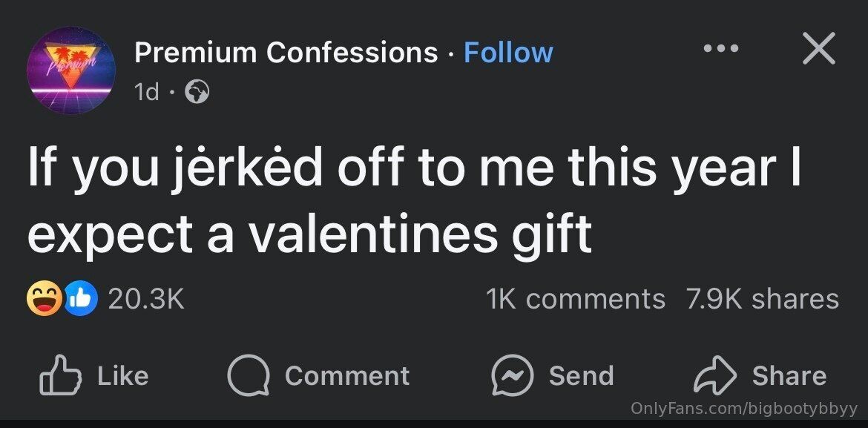Click the Messenger Send icon
Image resolution: width=868 pixels, height=428 pixels.
[x=512, y=376]
